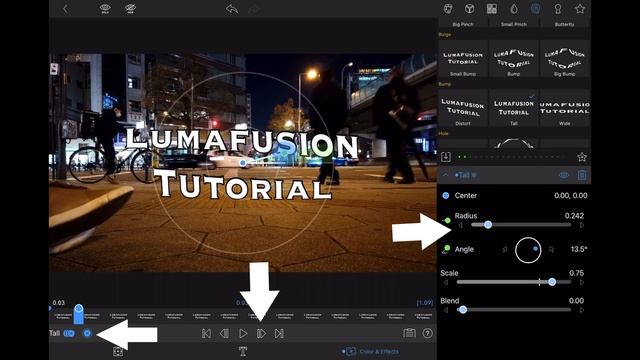Open the clipboard icon in bottom bar
The image size is (640, 360).
pyautogui.click(x=409, y=333)
